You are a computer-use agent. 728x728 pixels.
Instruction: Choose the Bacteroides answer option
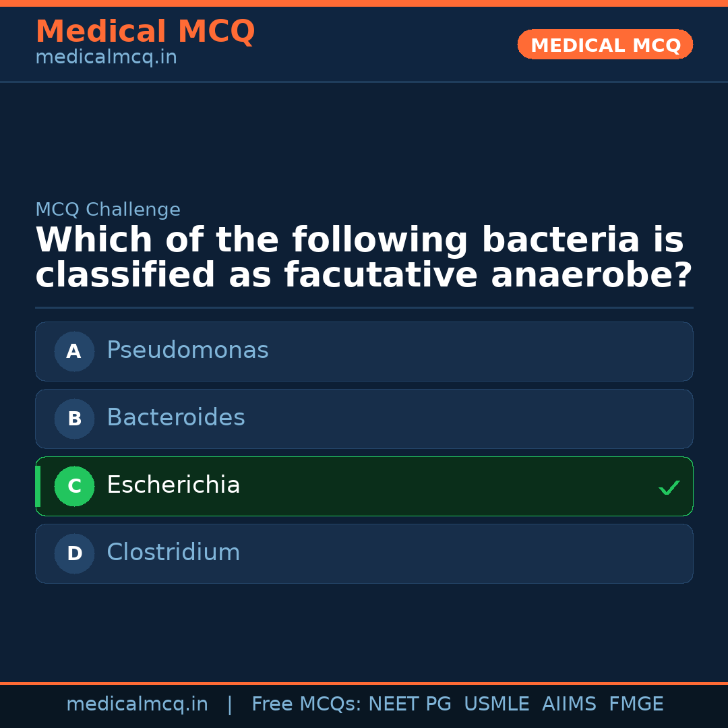(176, 418)
